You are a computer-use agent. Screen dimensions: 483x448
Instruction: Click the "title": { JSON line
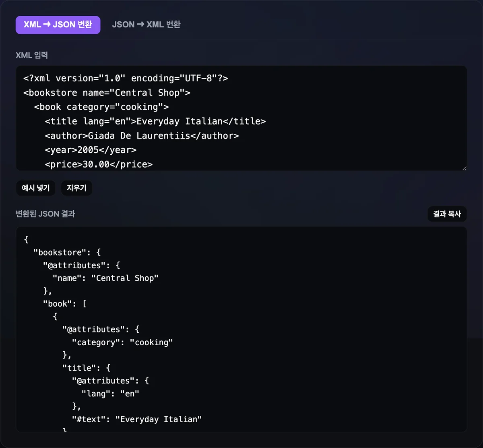pyautogui.click(x=86, y=368)
